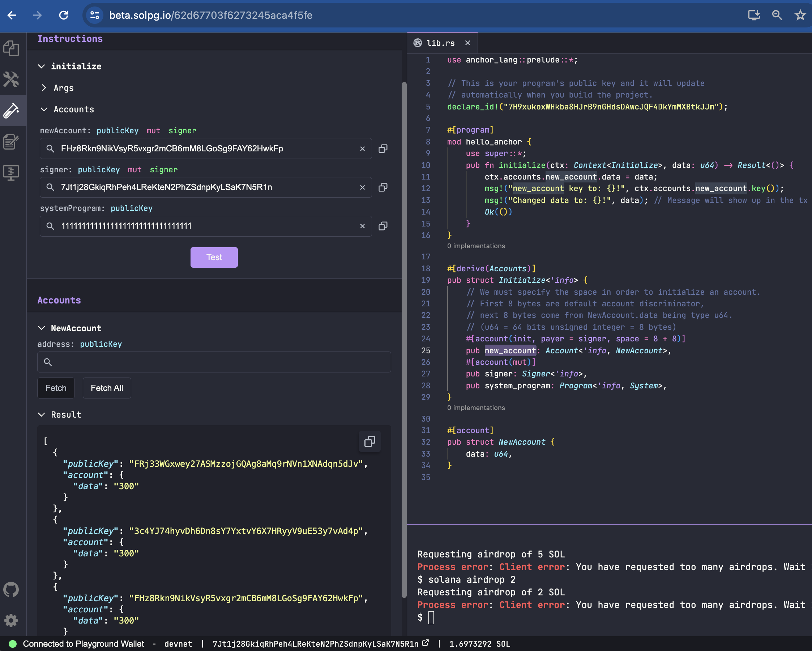Click 'pub struct NewAccount' line in editor

501,442
